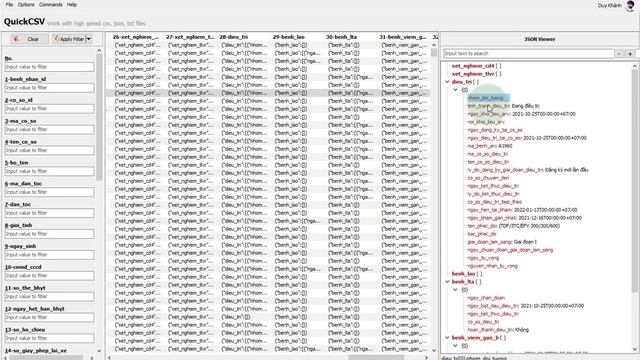The image size is (640, 360).
Task: Select the co_so_chuyen_den tree item
Action: tap(488, 178)
